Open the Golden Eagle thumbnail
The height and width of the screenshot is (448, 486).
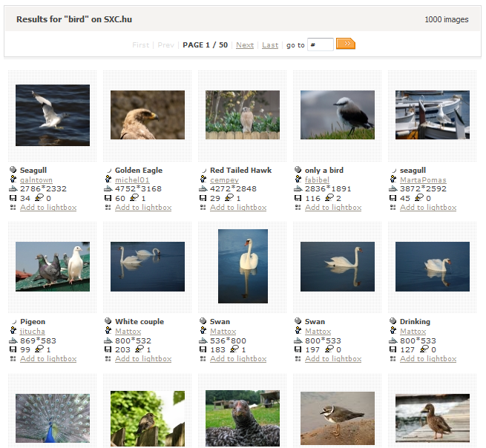tap(148, 115)
